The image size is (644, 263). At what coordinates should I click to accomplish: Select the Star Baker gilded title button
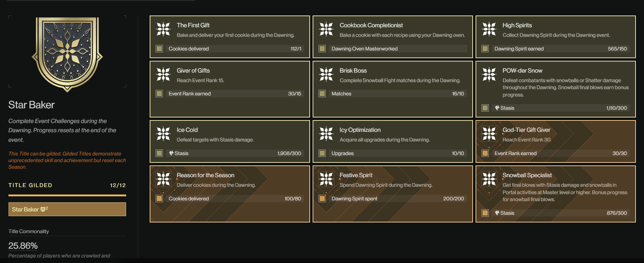(x=67, y=209)
